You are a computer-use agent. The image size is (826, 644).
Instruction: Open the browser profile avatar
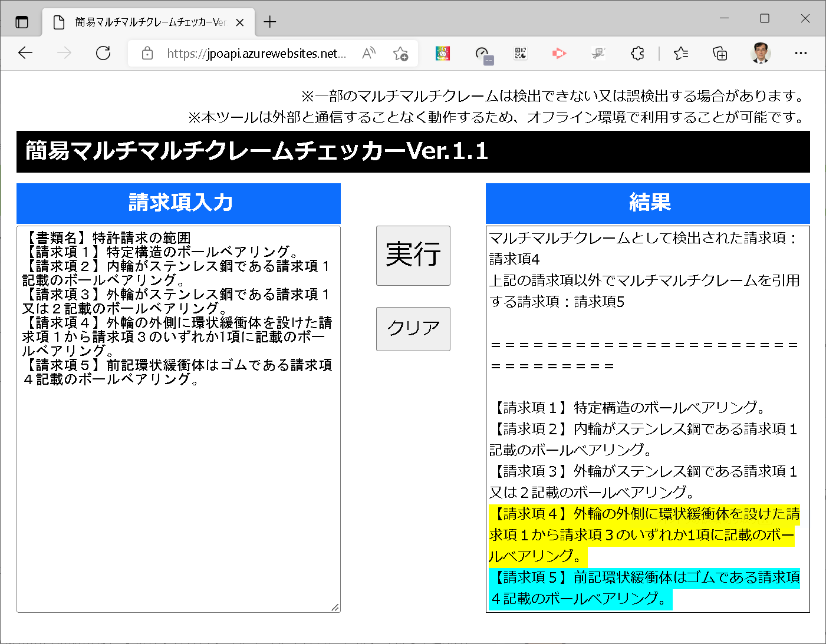coord(761,53)
